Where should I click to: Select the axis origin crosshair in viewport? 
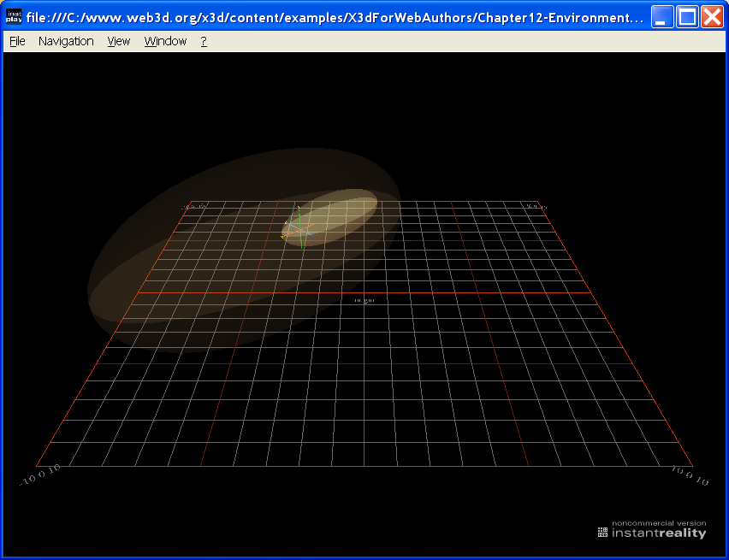pos(300,228)
